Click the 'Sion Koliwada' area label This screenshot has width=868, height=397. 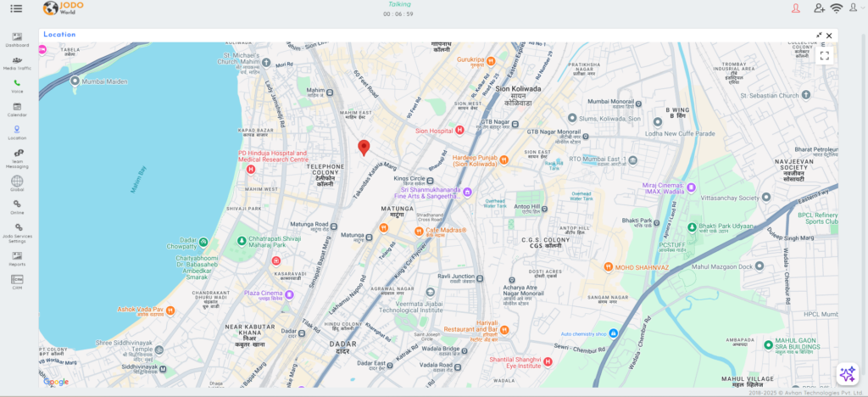point(518,88)
